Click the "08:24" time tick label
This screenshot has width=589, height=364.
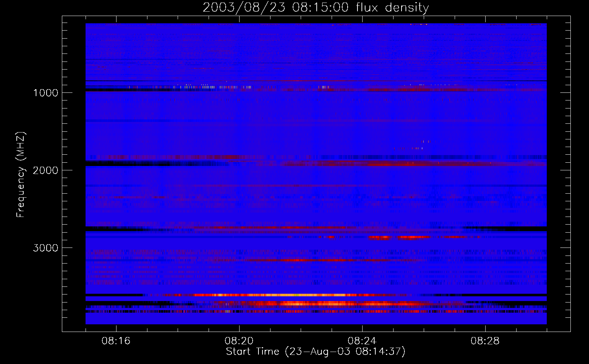click(362, 341)
